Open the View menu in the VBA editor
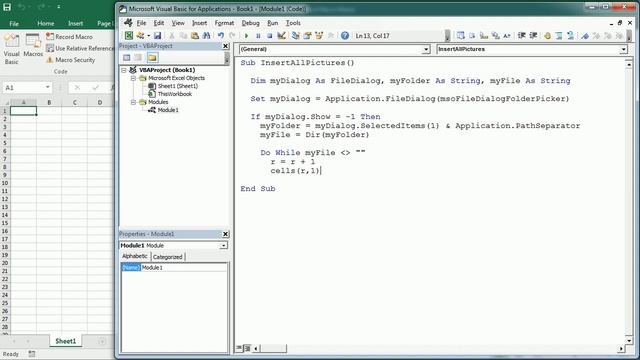This screenshot has height=360, width=640. 178,23
